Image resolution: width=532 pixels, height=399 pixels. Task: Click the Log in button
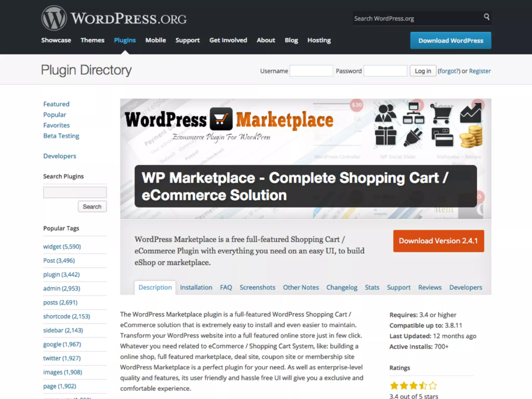coord(423,71)
